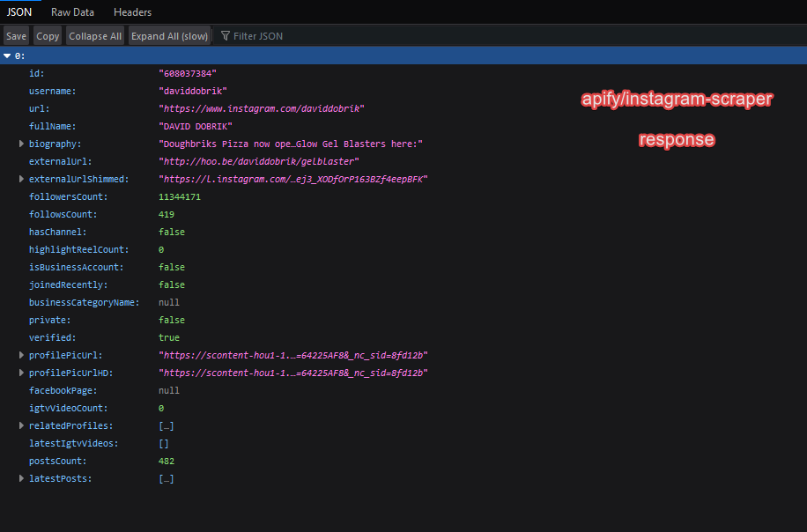807x532 pixels.
Task: Expand the relatedProfiles array
Action: [x=22, y=425]
